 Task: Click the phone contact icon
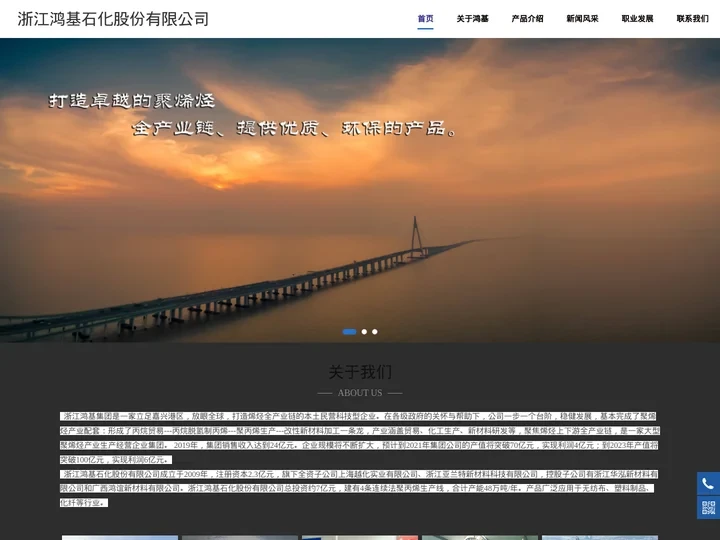tap(708, 484)
